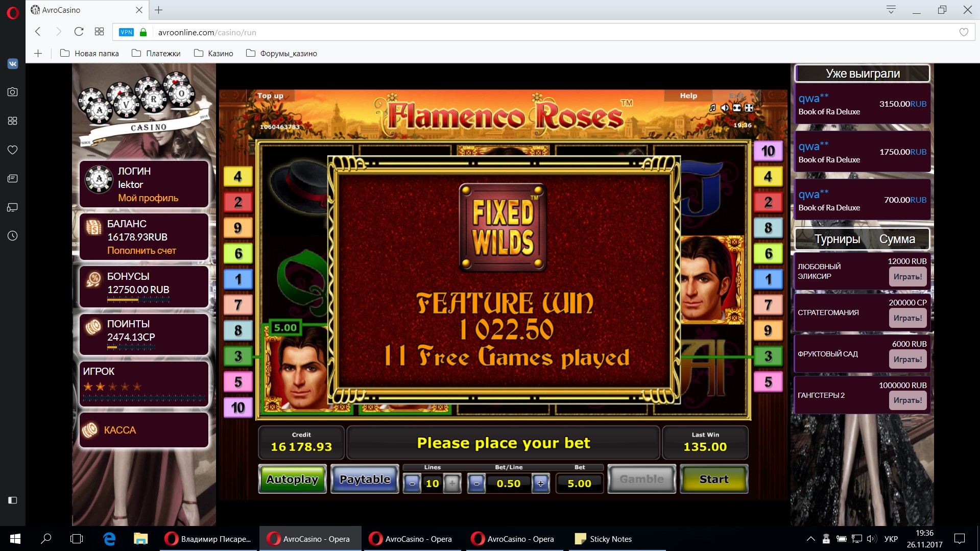This screenshot has height=551, width=980.
Task: Click Играть! for the СТРАТЕГОМАНИЯ tournament
Action: click(x=907, y=318)
